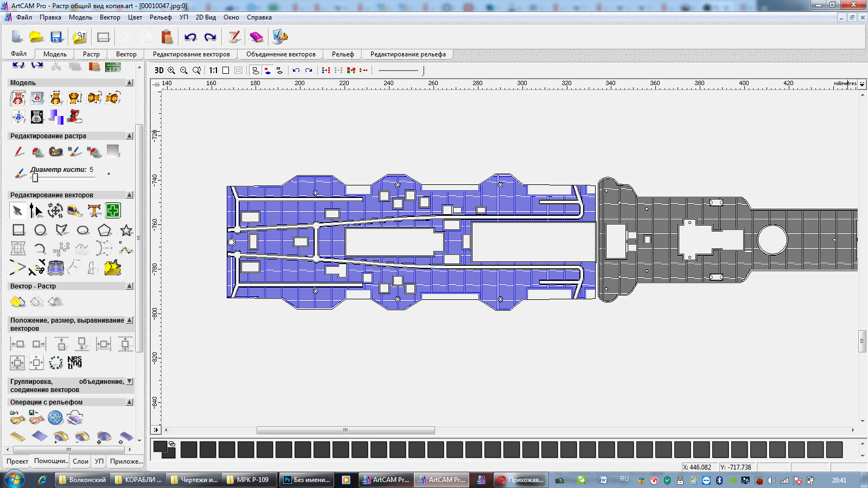Image resolution: width=868 pixels, height=488 pixels.
Task: Collapse the Модель section
Action: click(129, 83)
